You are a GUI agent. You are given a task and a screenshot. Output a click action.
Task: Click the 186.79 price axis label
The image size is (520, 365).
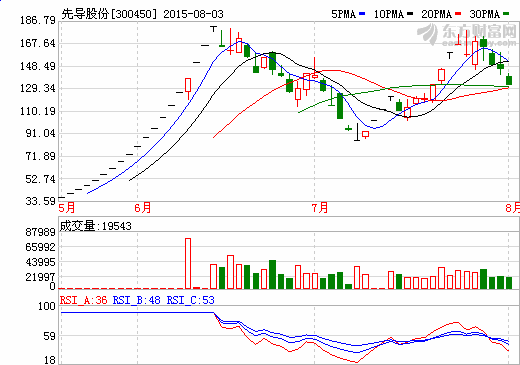point(38,21)
